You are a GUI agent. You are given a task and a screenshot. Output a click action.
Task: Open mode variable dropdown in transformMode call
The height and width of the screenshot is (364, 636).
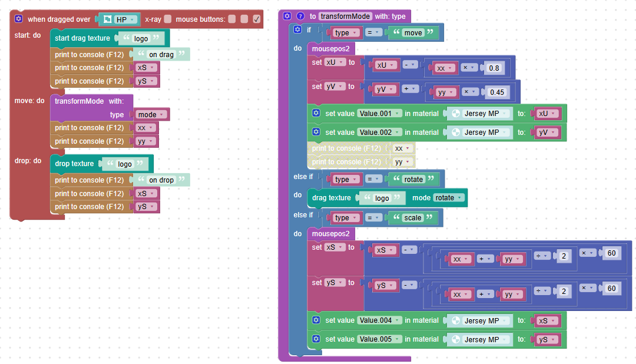click(x=151, y=114)
